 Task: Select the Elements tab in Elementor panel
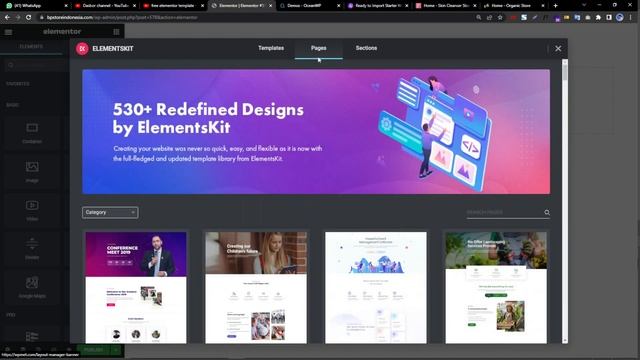tap(31, 47)
